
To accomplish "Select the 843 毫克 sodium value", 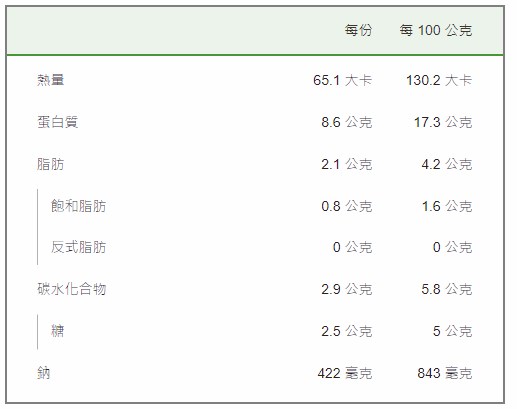I will (445, 373).
